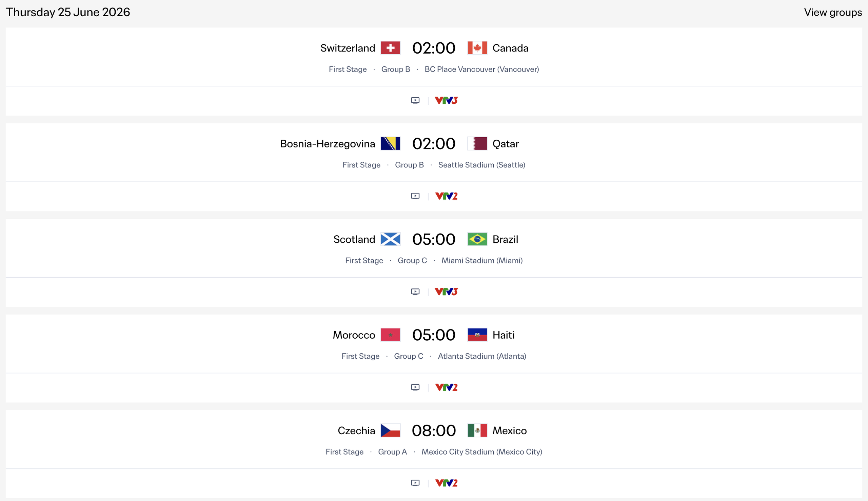Select the Brazil flag icon

[x=478, y=239]
